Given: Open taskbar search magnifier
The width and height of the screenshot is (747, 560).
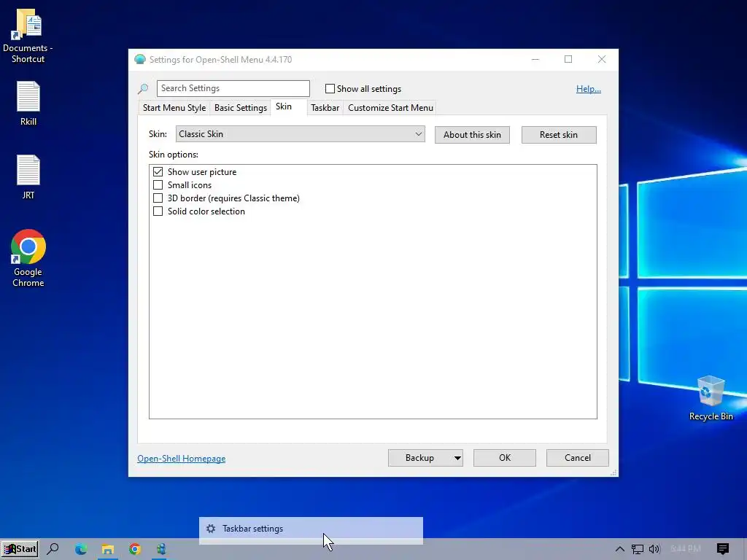Looking at the screenshot, I should tap(53, 549).
